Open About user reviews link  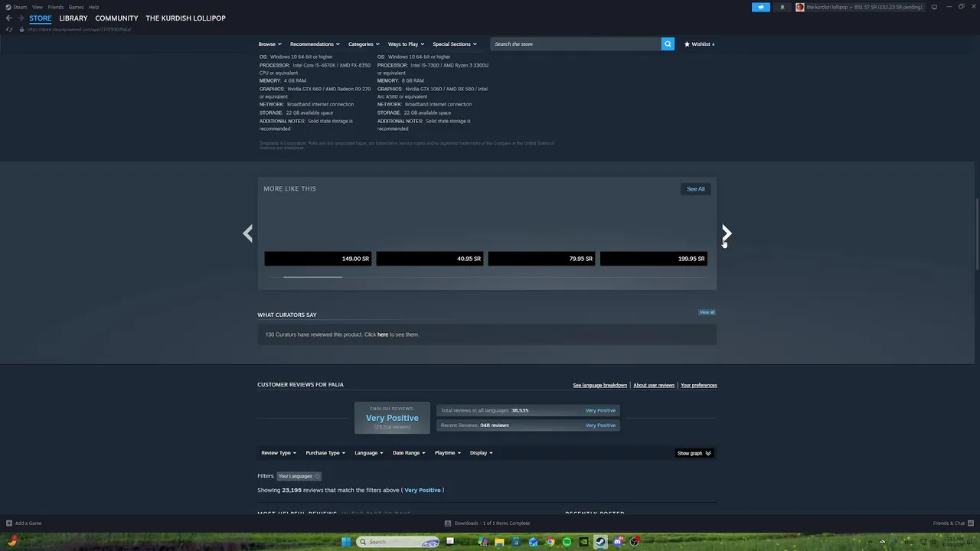[654, 385]
